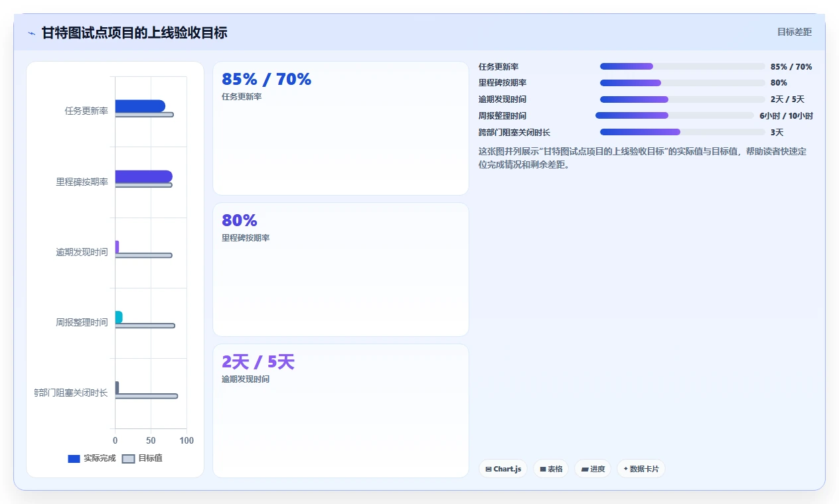
Task: Click the 85% / 70% data card value
Action: tap(266, 80)
